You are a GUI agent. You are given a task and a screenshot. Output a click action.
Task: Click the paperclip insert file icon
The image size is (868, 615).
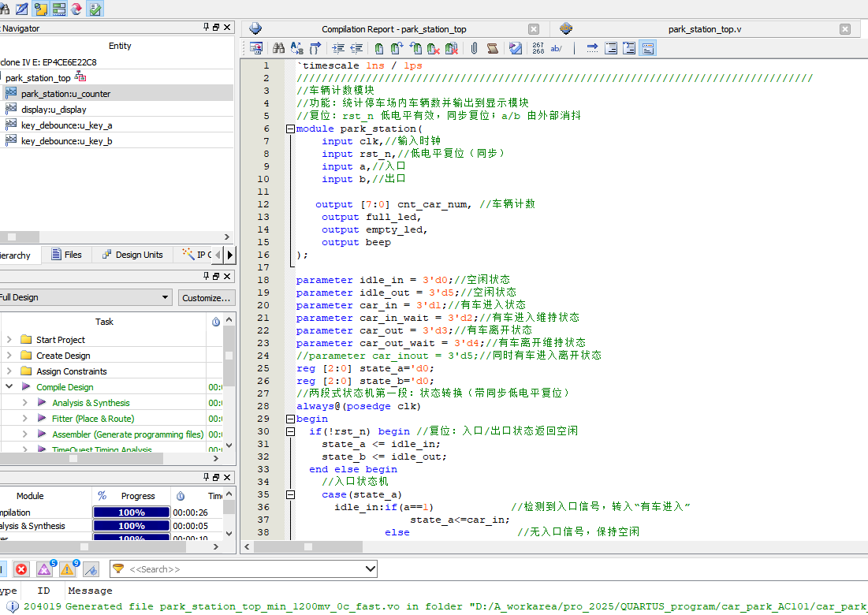coord(475,48)
